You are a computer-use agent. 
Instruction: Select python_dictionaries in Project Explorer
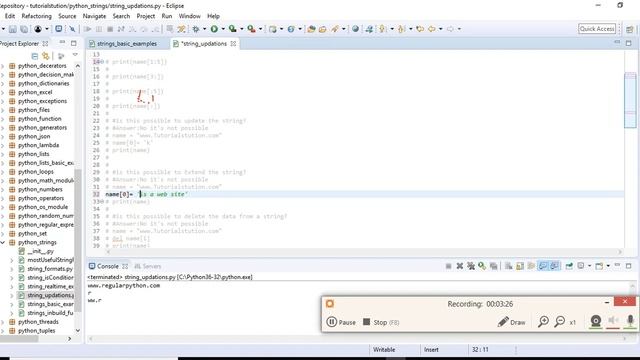point(44,83)
